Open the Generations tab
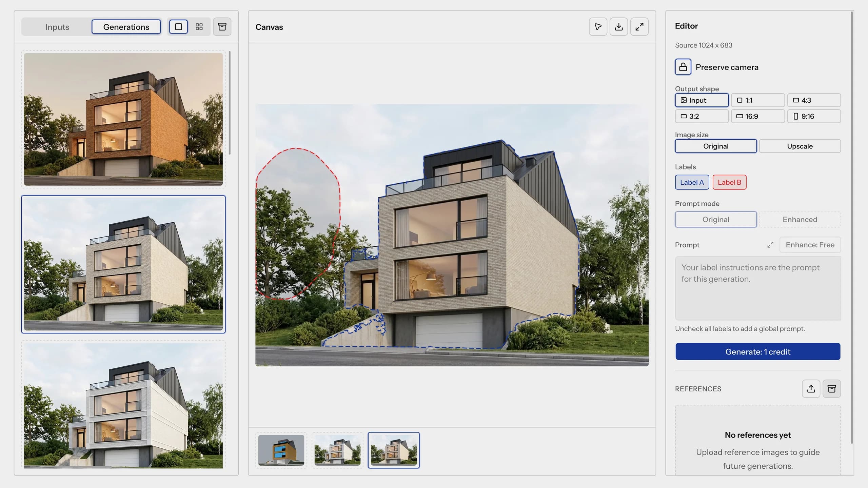The width and height of the screenshot is (868, 488). (x=126, y=27)
